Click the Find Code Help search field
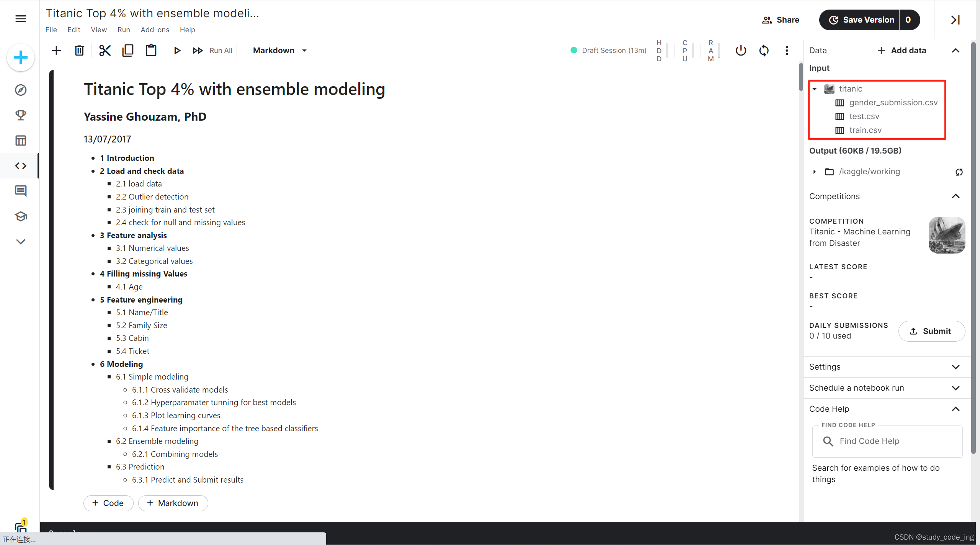This screenshot has width=980, height=545. [888, 441]
